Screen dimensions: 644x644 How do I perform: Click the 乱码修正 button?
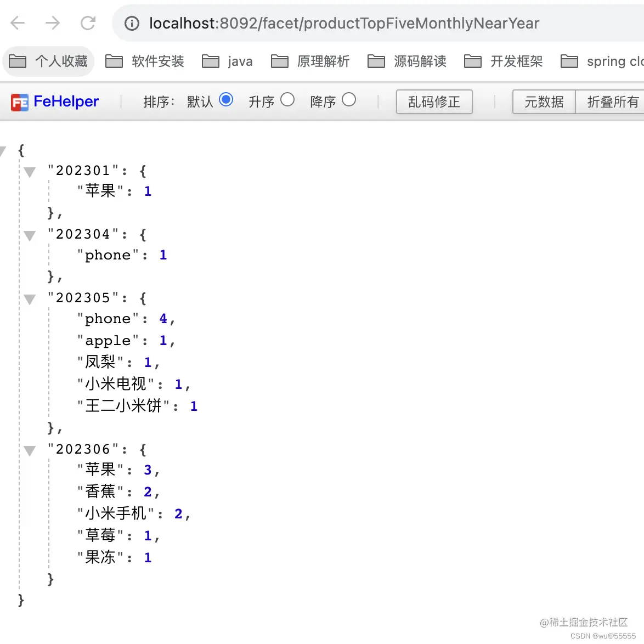(434, 102)
